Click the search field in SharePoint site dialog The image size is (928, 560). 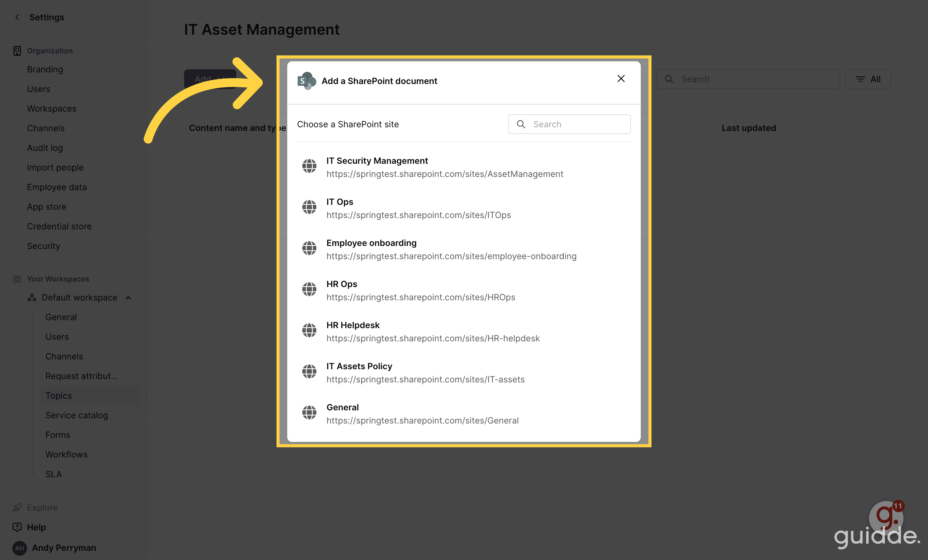tap(569, 124)
